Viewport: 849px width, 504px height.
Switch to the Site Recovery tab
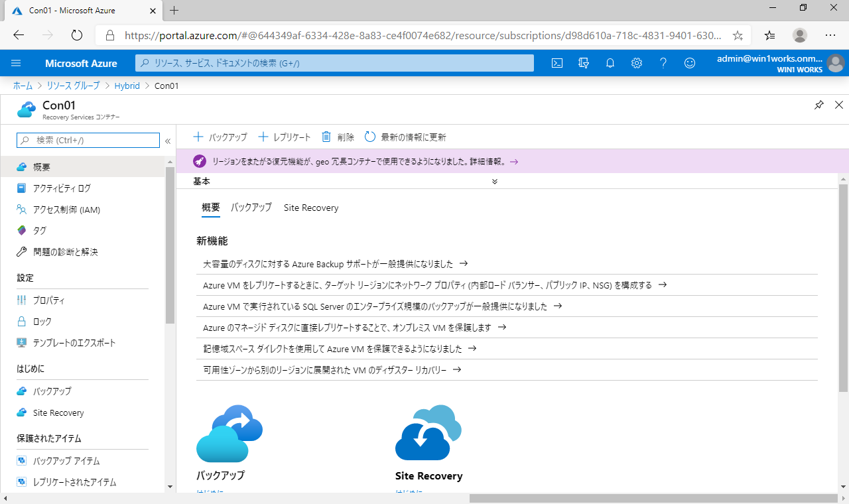311,208
